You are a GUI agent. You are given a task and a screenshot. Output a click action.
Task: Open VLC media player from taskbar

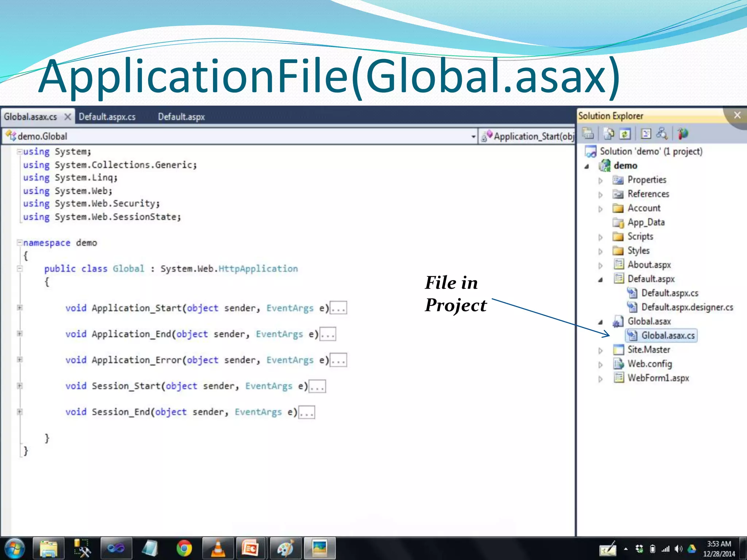218,548
